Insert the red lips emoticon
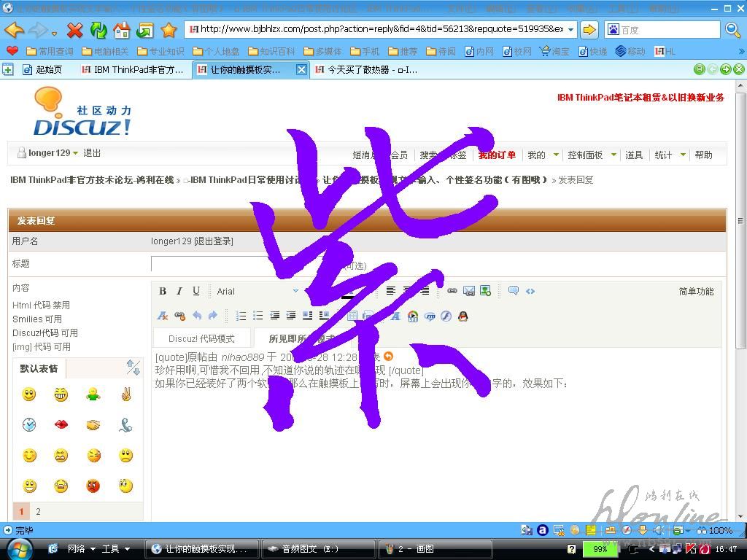 point(61,424)
